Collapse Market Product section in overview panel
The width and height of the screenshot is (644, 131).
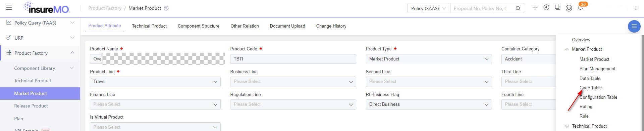(567, 49)
